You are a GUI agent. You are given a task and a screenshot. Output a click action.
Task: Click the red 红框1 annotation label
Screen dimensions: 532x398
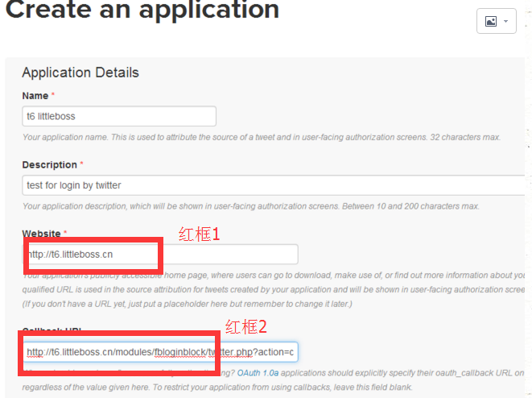click(x=199, y=234)
